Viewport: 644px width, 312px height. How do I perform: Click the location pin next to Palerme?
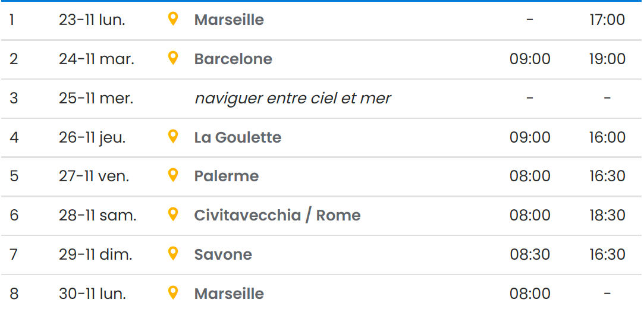[x=173, y=175]
